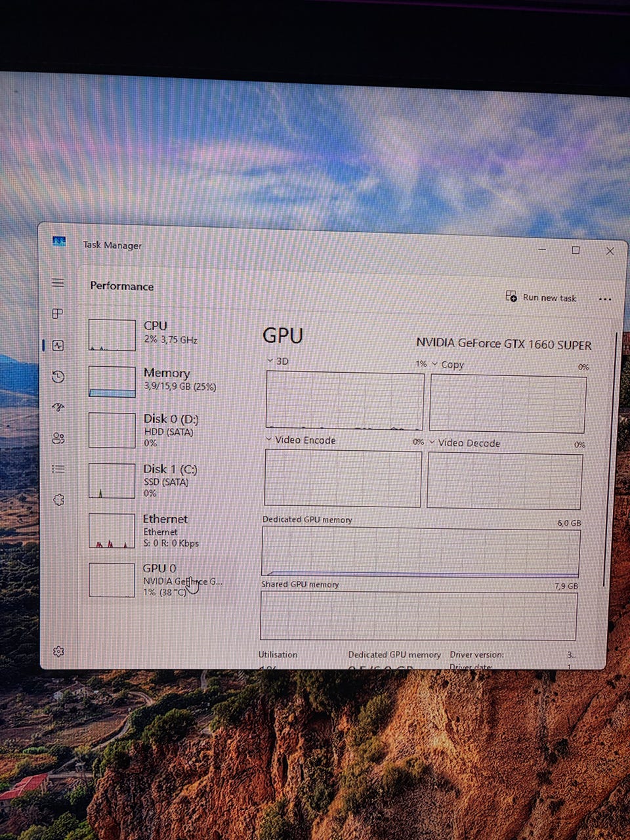Click the Utilisation label below graphs
630x840 pixels.
[x=278, y=654]
